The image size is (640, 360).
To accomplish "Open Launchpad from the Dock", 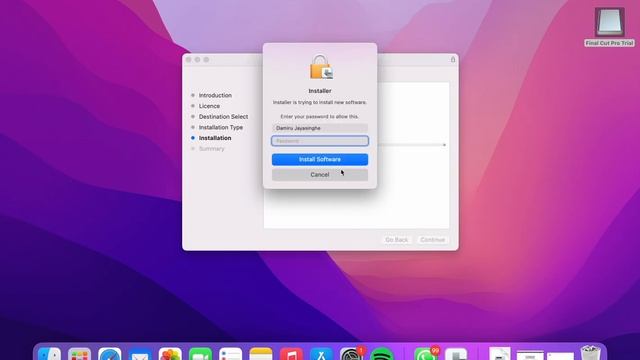I will 80,354.
